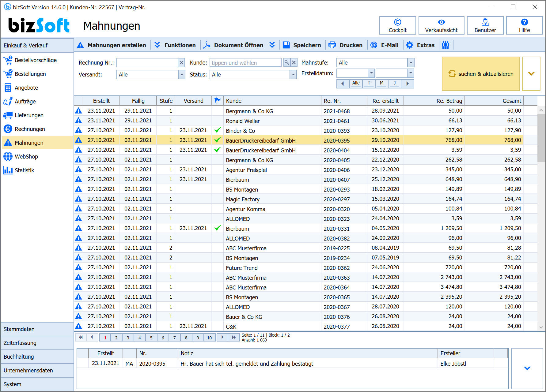Open Hilfe help button
The width and height of the screenshot is (546, 392).
click(524, 25)
